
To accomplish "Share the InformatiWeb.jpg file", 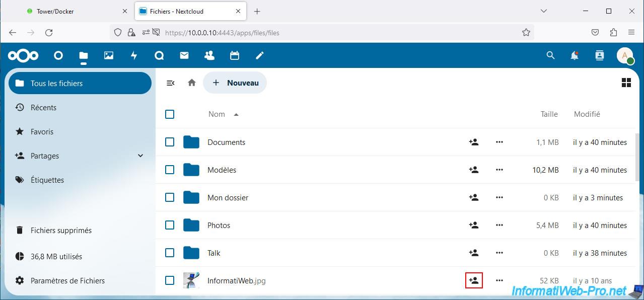I will coord(474,280).
